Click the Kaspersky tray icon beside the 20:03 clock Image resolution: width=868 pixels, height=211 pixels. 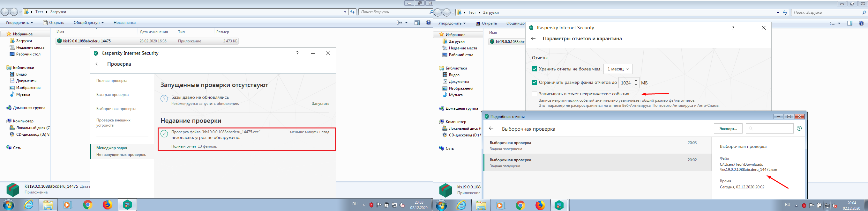pyautogui.click(x=371, y=205)
